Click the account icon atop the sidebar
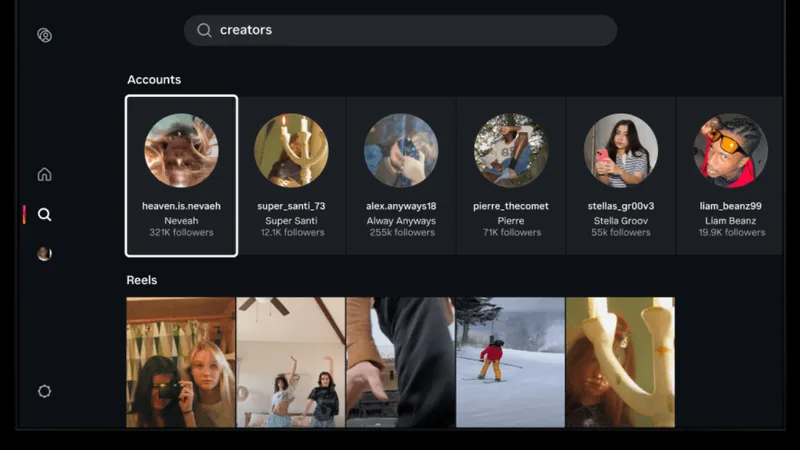This screenshot has height=450, width=800. 44,35
